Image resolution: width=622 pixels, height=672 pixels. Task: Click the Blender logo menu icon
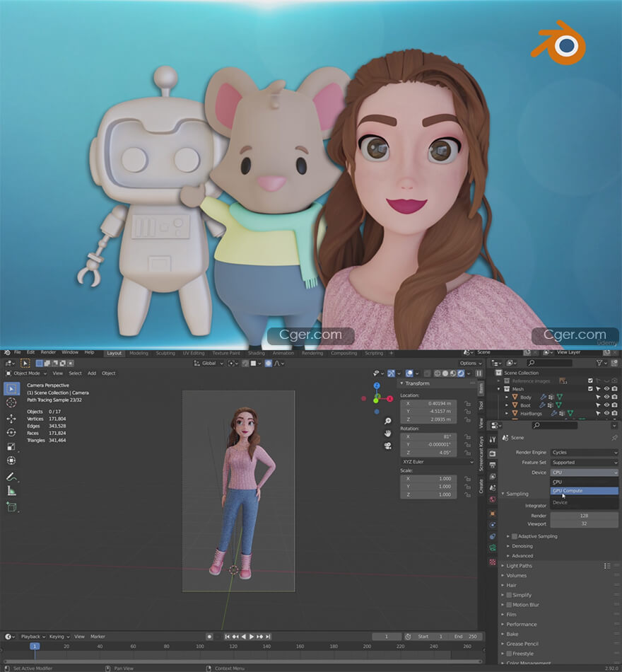click(x=7, y=353)
